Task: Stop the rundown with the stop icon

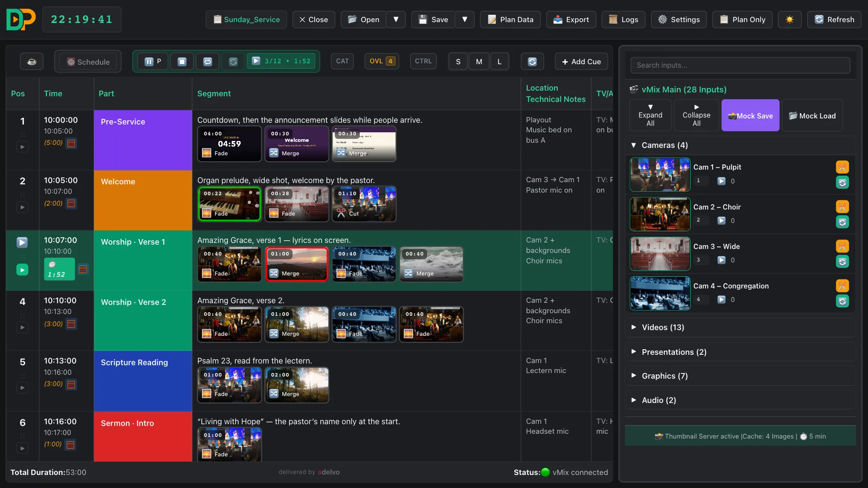Action: [x=182, y=62]
